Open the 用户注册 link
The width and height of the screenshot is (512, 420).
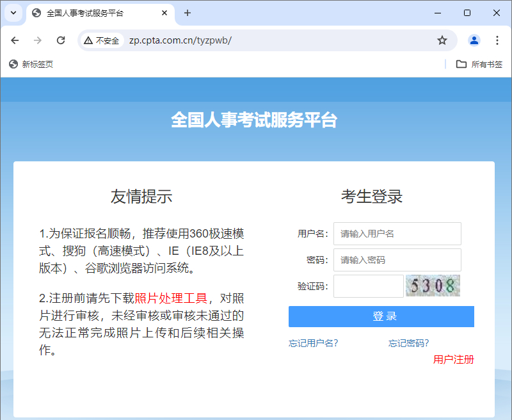tap(454, 360)
